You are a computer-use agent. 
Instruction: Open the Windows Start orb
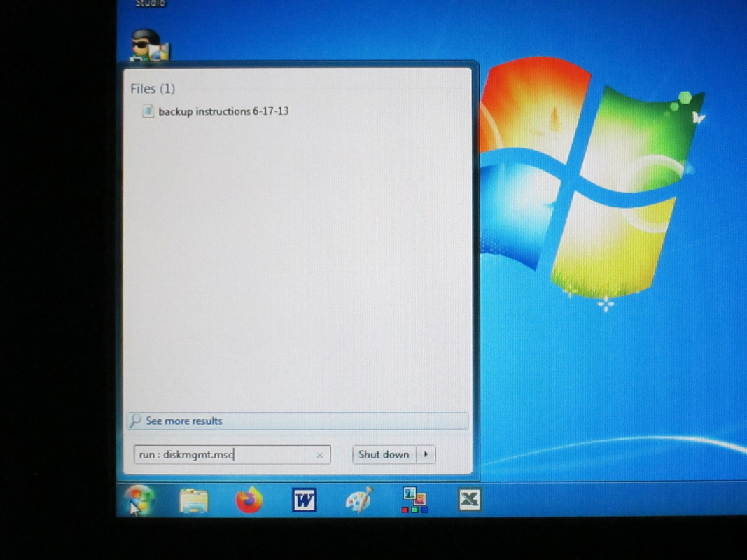[x=139, y=500]
